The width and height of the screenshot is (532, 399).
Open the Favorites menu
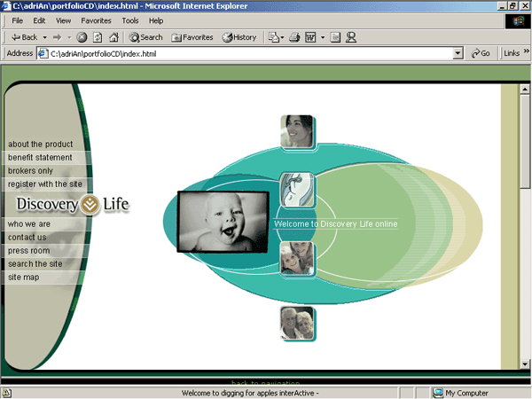point(96,20)
